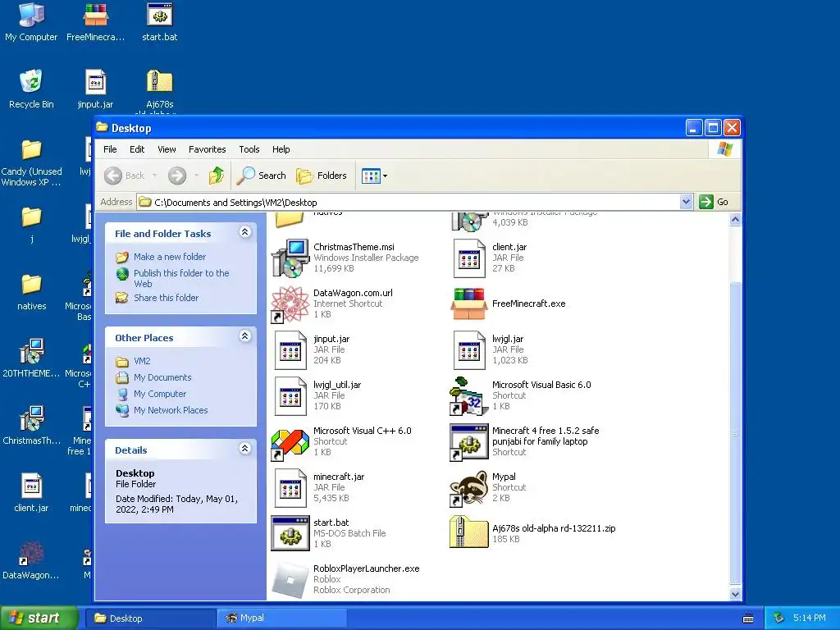Select Candy (Unused Windows XP) desktop folder

coord(31,162)
